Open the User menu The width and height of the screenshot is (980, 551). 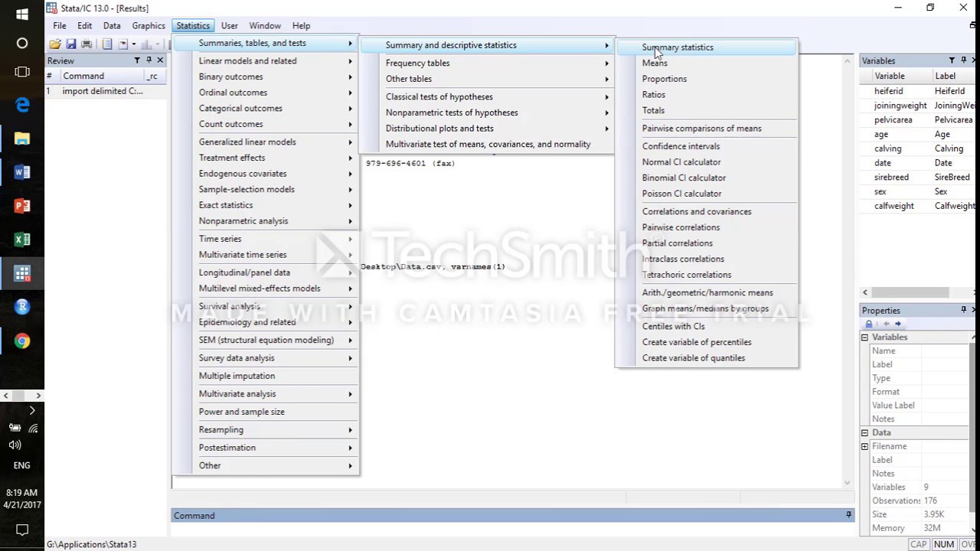point(229,25)
